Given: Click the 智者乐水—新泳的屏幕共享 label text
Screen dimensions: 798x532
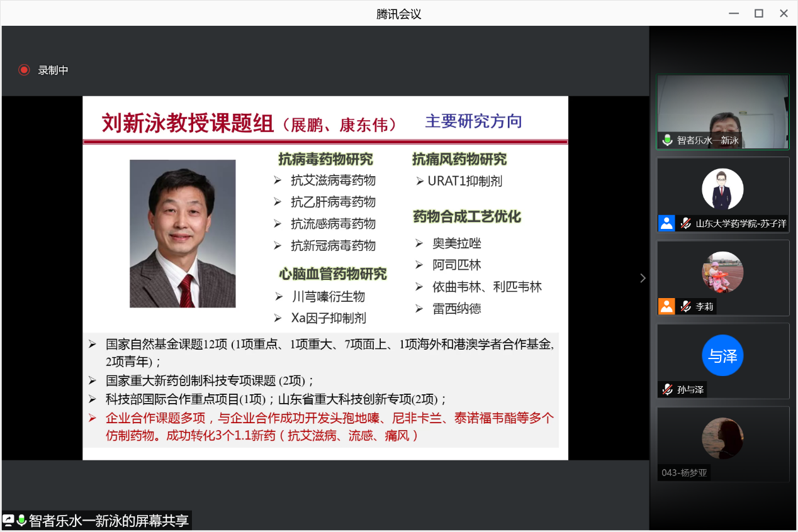Looking at the screenshot, I should coord(108,521).
